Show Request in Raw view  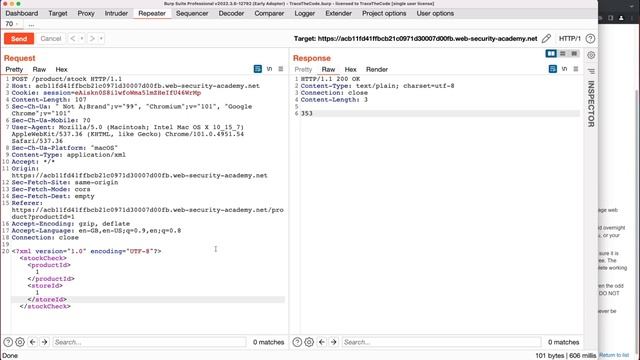click(x=39, y=69)
